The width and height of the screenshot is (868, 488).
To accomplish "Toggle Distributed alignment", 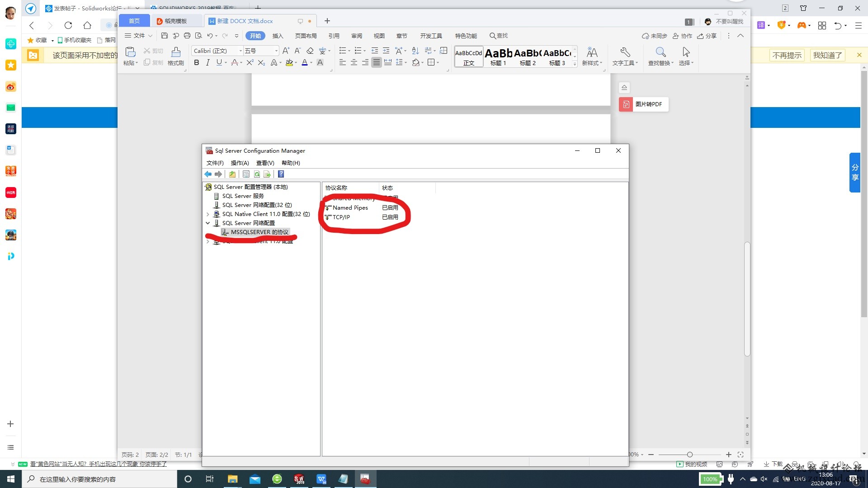I will point(388,63).
